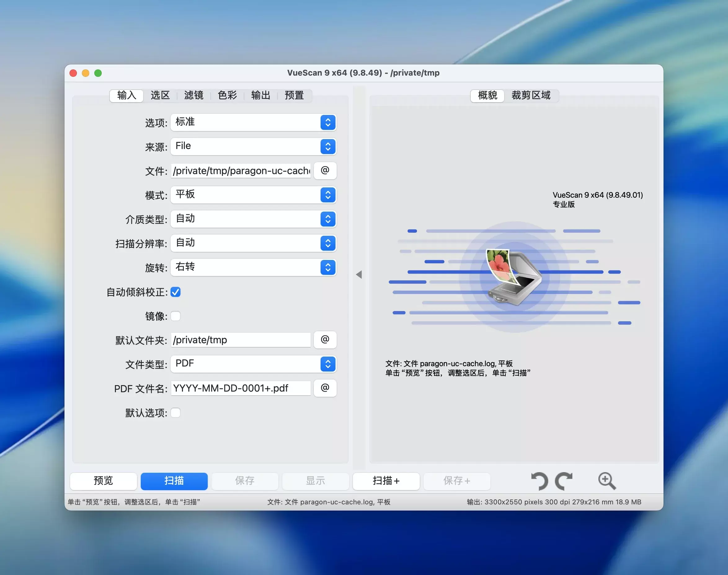Viewport: 728px width, 575px height.
Task: Click the zoom in magnifier icon
Action: point(607,481)
